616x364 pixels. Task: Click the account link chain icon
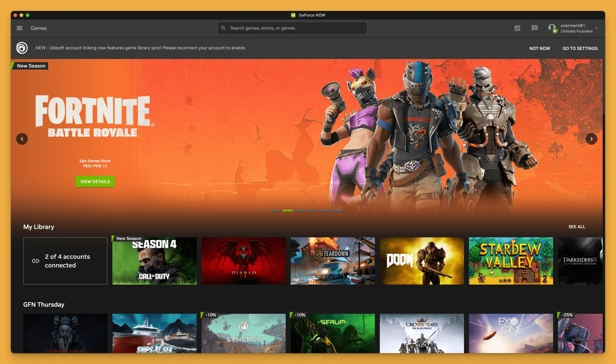(x=36, y=261)
